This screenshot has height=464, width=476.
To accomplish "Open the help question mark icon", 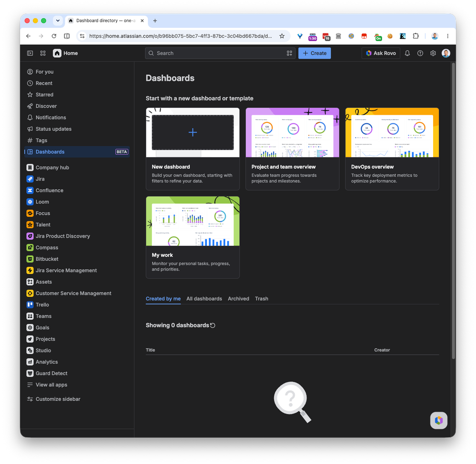I will click(420, 53).
